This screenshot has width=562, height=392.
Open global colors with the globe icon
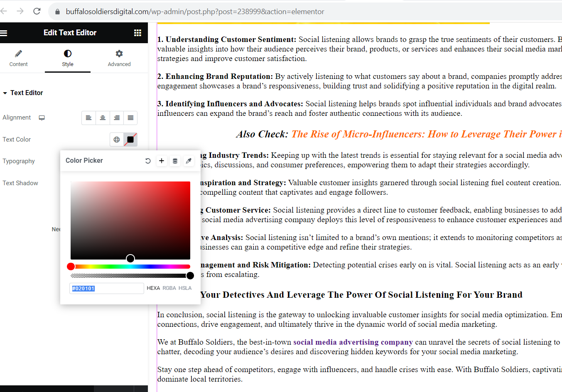[116, 140]
